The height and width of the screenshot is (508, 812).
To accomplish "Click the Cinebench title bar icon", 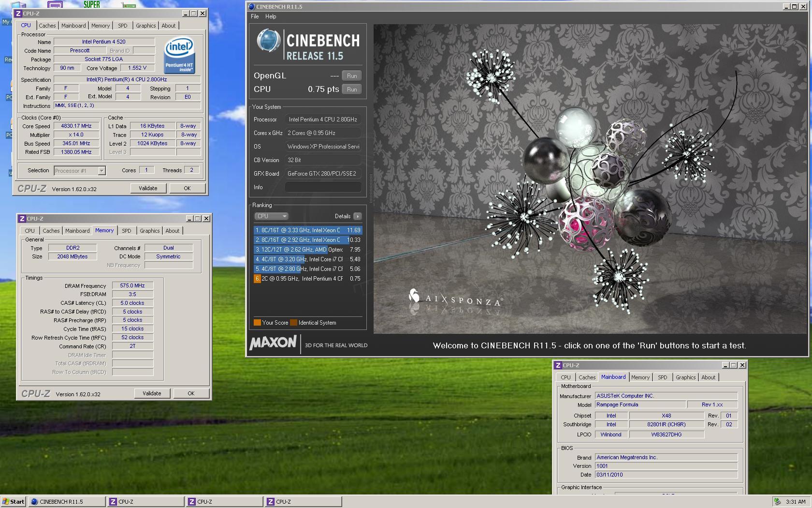I will (x=251, y=7).
